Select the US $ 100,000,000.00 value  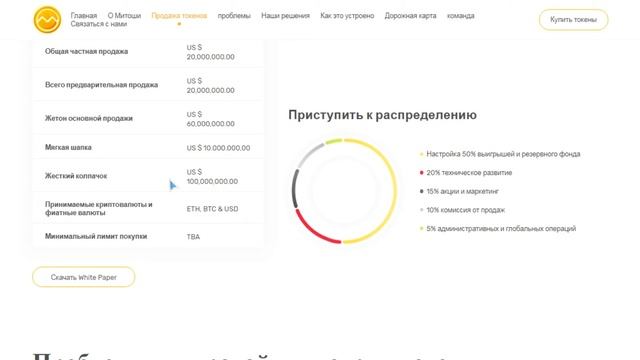(212, 176)
